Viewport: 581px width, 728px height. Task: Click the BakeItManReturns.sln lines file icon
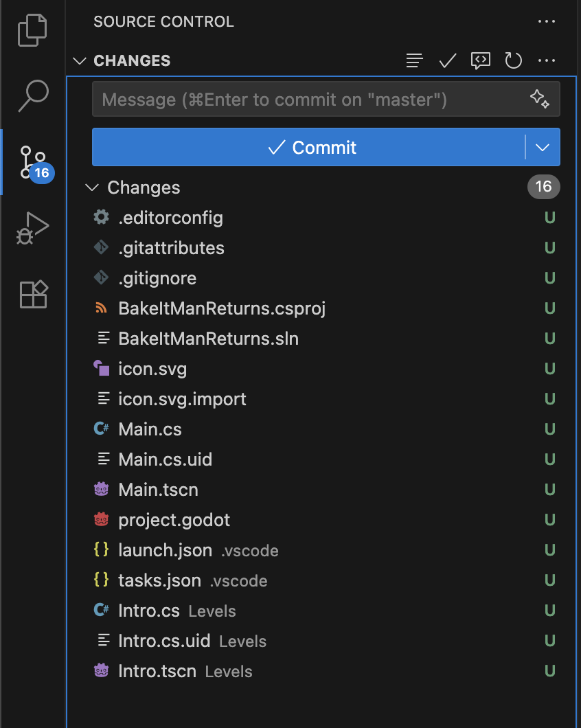tap(103, 338)
